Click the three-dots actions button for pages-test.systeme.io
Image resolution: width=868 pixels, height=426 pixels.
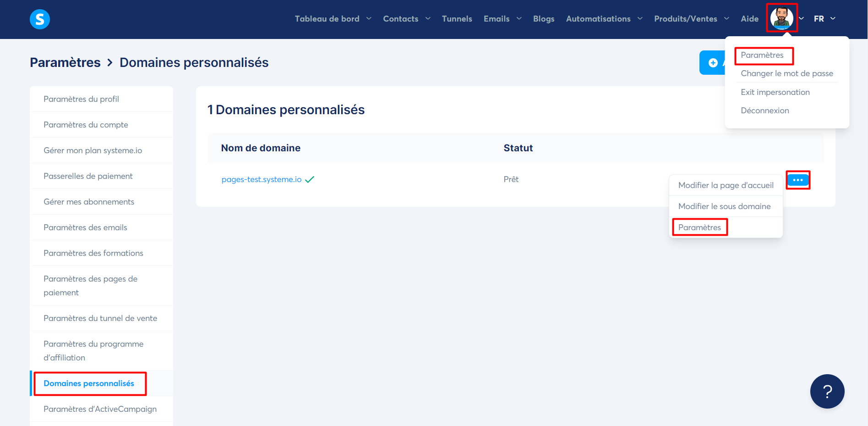pos(798,180)
